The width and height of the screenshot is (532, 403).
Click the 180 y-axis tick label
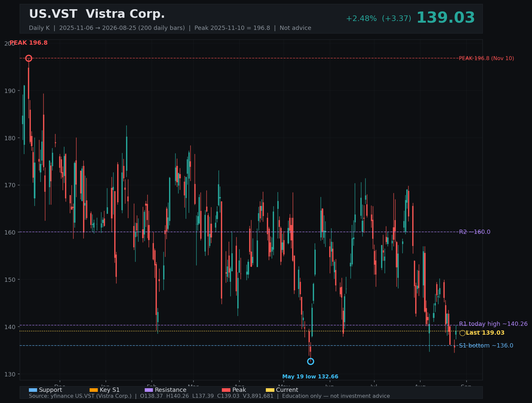point(10,138)
